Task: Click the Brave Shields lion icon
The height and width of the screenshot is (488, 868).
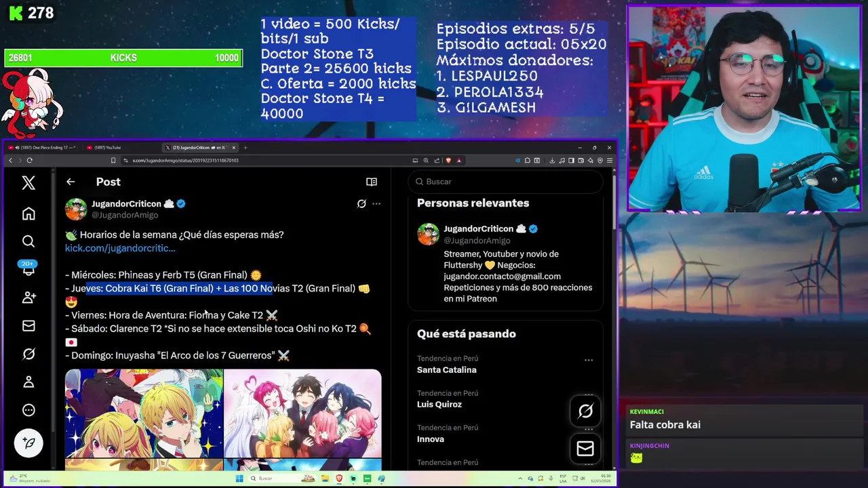Action: [x=448, y=161]
